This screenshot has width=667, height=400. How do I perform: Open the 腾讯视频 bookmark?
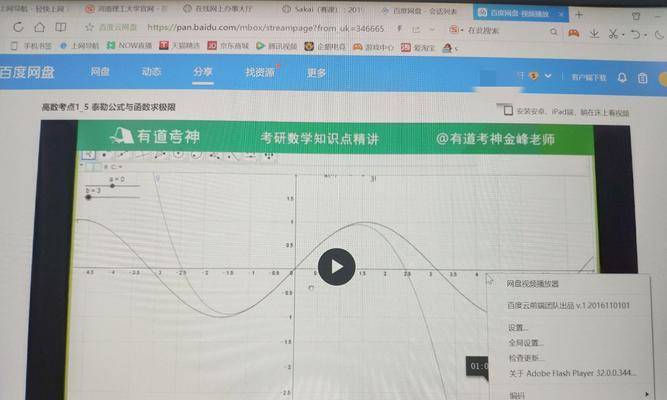pos(276,46)
